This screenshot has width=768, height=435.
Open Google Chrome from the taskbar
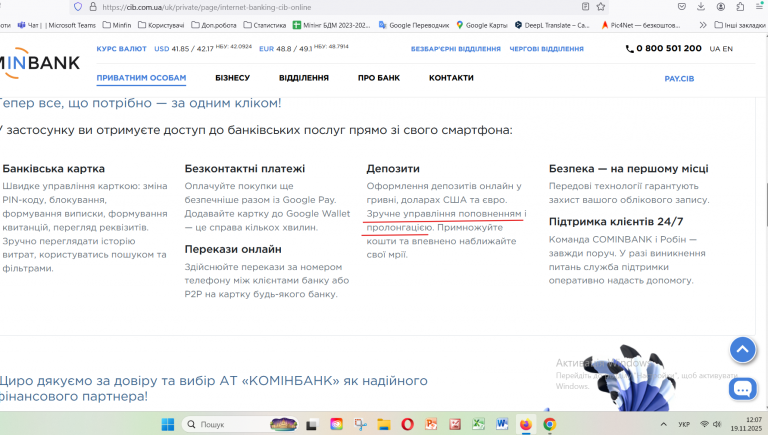[550, 424]
